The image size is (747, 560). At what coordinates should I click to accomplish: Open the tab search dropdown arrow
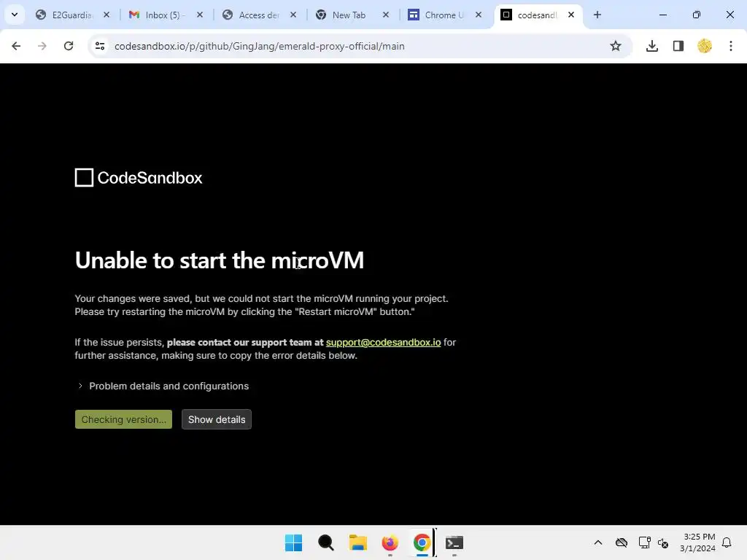[x=15, y=15]
